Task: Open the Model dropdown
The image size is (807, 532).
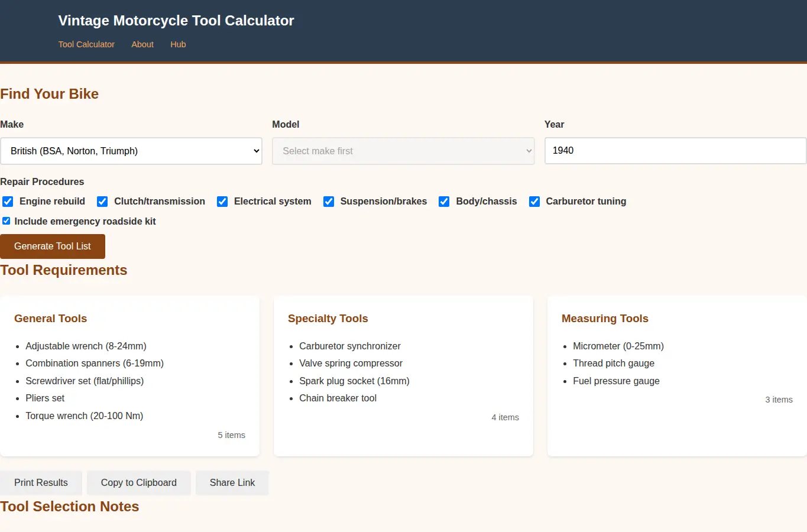Action: click(403, 151)
